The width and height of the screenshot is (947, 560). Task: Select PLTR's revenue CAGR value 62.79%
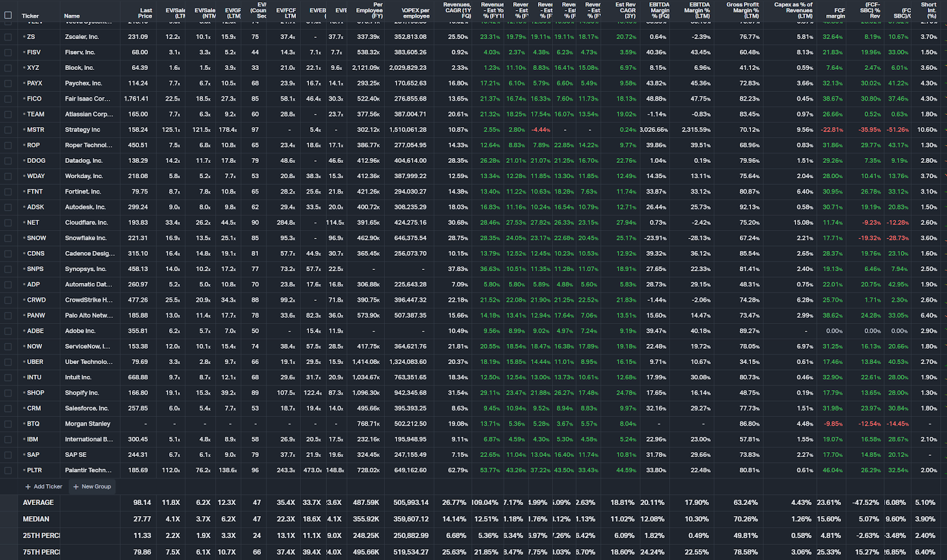point(458,470)
